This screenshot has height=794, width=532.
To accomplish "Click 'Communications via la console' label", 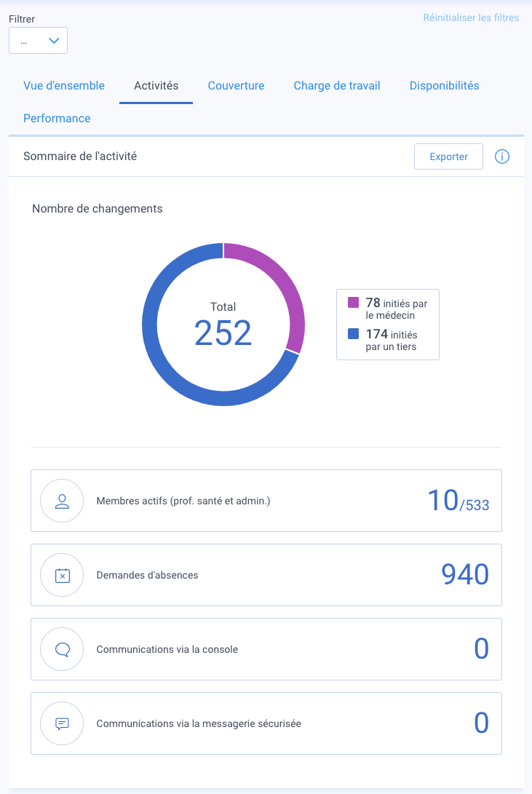I will point(167,649).
